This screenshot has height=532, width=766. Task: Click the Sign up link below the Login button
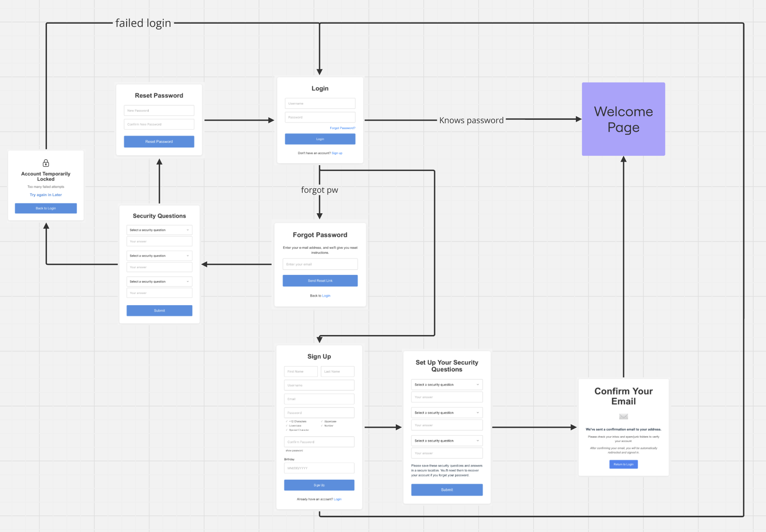tap(337, 153)
